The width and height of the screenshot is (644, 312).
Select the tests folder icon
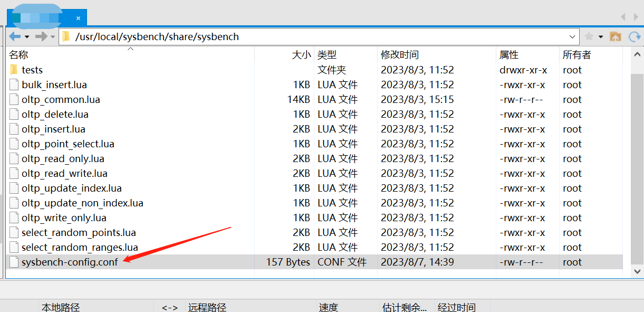point(14,70)
